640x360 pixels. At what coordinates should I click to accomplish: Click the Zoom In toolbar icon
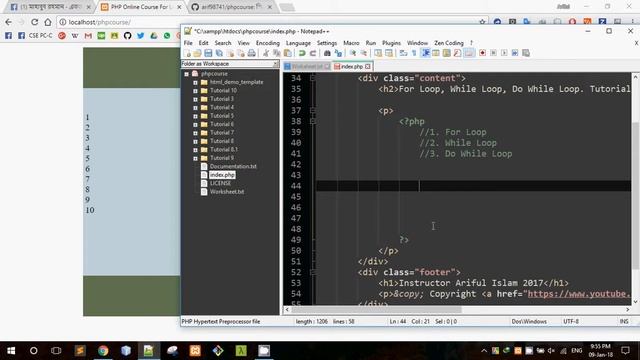(x=353, y=53)
